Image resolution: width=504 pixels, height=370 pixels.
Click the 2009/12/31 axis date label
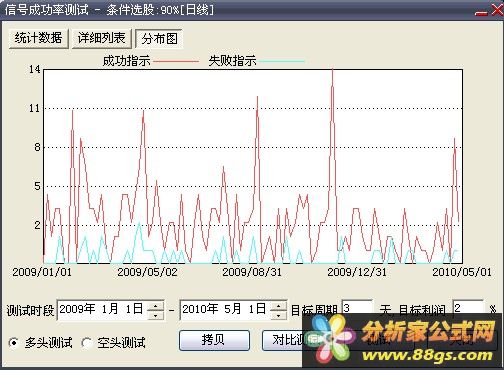[357, 272]
